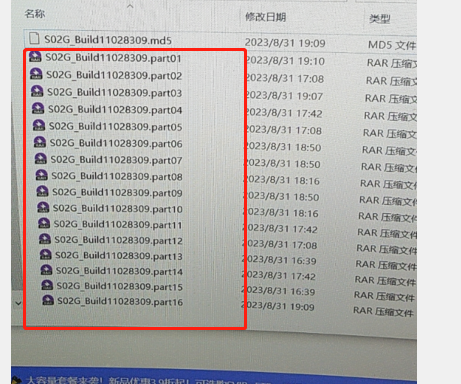
Task: Sort by the 名称 column header
Action: pos(35,14)
